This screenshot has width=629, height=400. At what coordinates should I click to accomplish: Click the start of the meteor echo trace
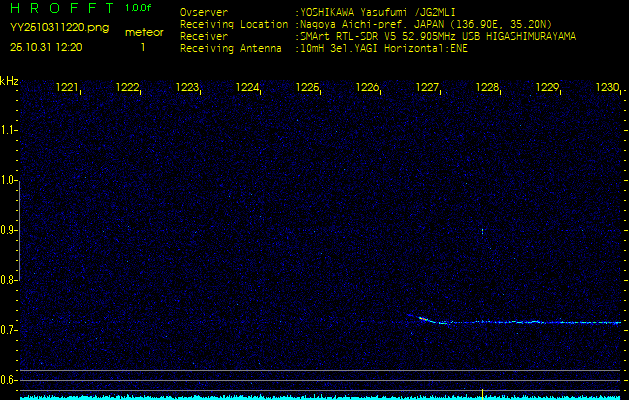pyautogui.click(x=419, y=317)
